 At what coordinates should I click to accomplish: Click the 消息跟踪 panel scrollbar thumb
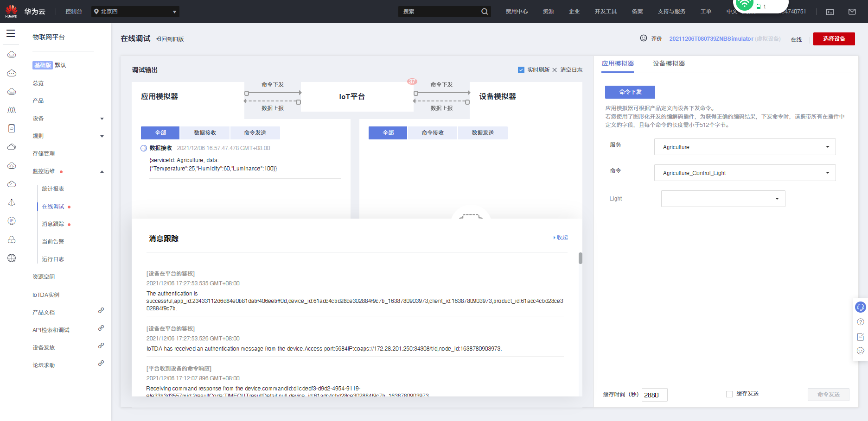(x=581, y=258)
